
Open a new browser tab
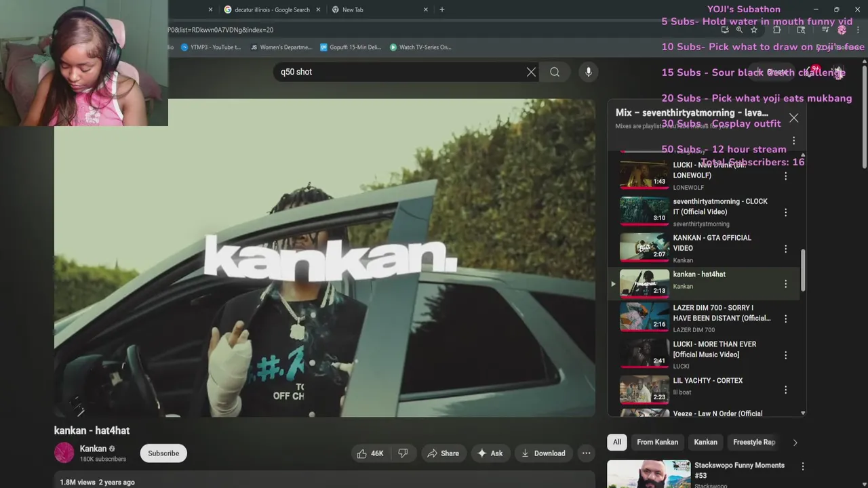point(442,9)
